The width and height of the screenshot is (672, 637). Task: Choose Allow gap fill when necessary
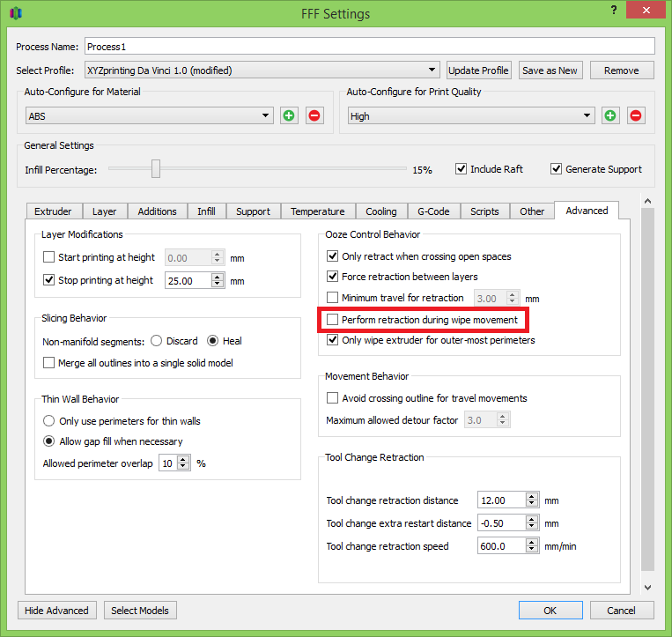[x=48, y=441]
